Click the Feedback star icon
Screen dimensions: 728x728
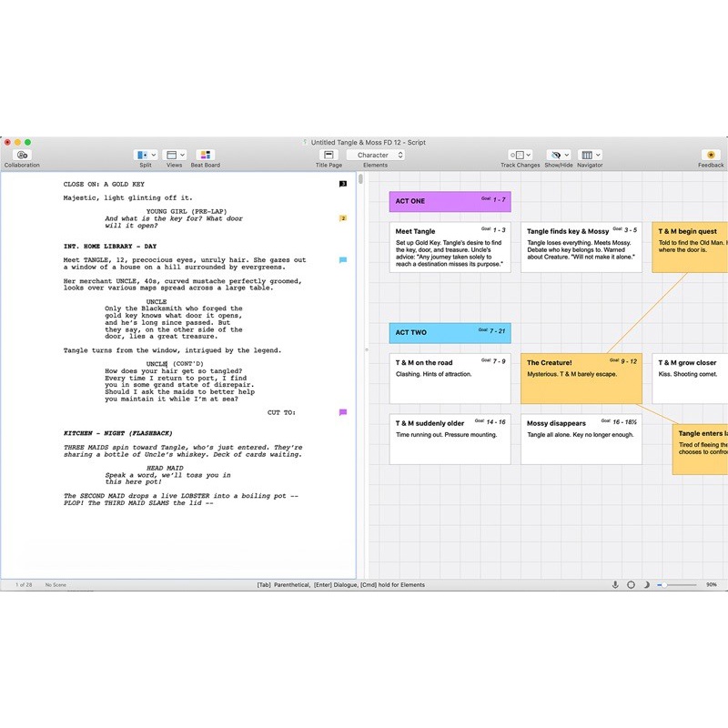711,156
